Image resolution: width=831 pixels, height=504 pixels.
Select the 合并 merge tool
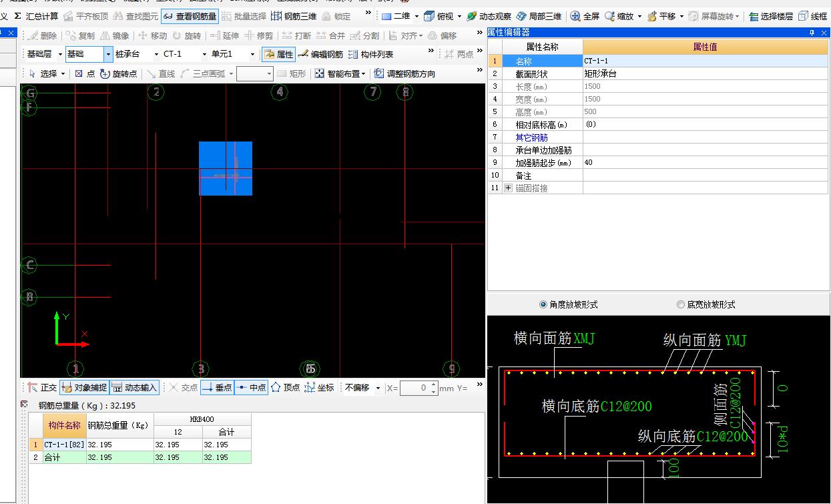(331, 35)
